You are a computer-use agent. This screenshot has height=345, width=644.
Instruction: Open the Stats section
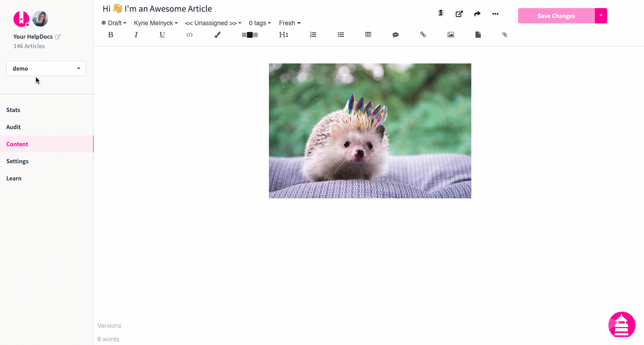coord(13,110)
